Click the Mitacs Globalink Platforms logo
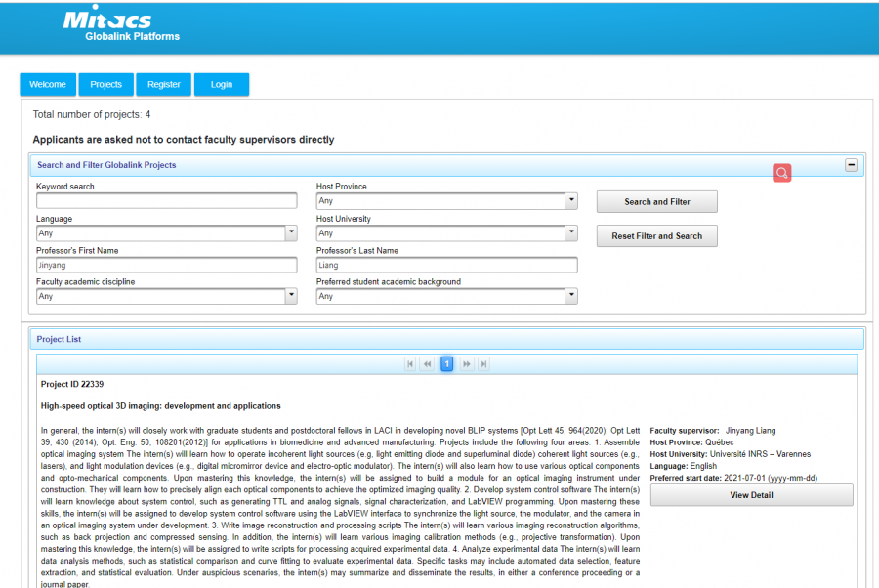The image size is (879, 588). coord(121,26)
